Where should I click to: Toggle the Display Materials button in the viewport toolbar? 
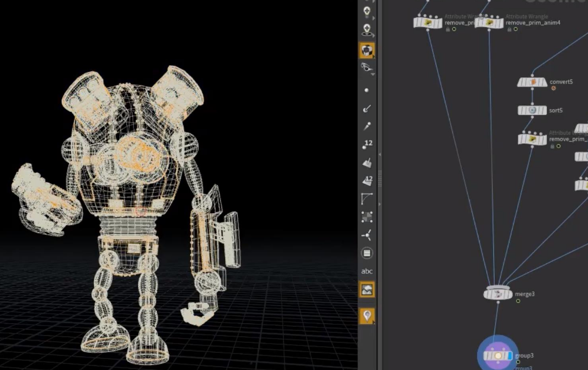tap(367, 50)
